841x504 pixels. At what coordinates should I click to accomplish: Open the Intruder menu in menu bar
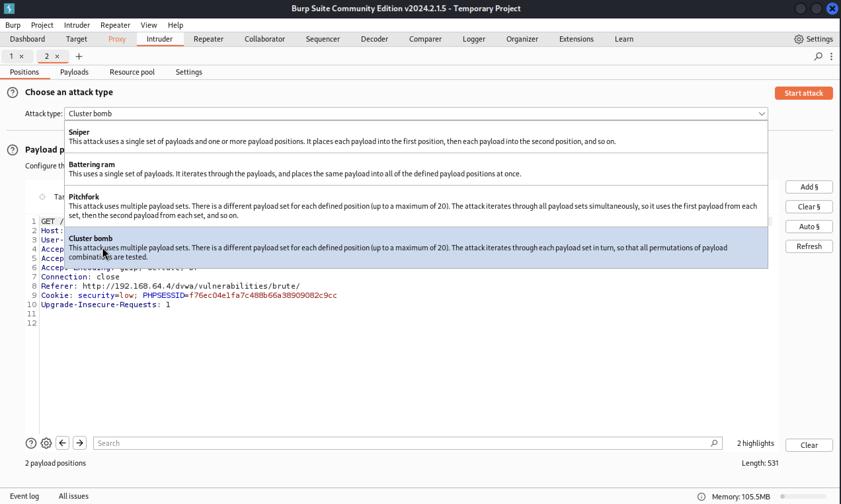[x=77, y=25]
